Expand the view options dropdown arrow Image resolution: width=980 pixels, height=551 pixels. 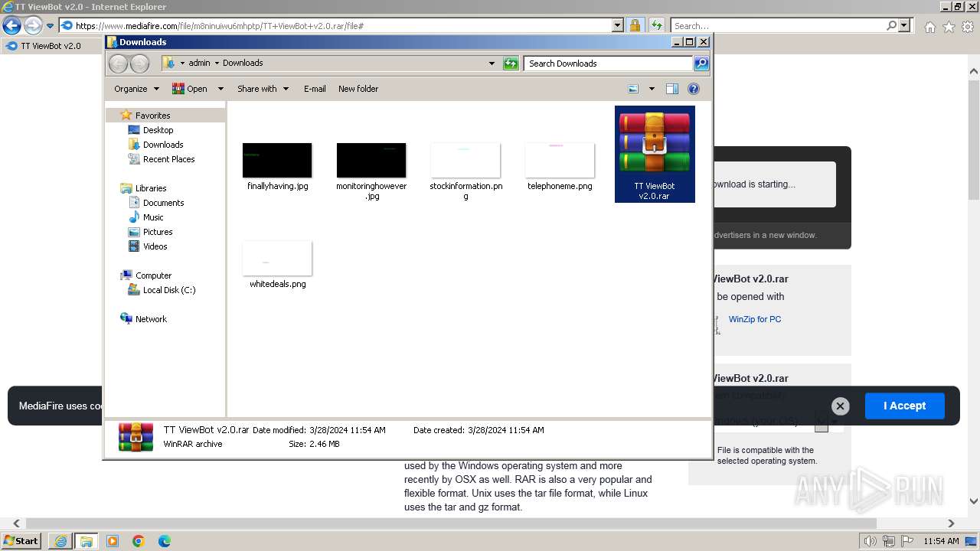pos(652,89)
